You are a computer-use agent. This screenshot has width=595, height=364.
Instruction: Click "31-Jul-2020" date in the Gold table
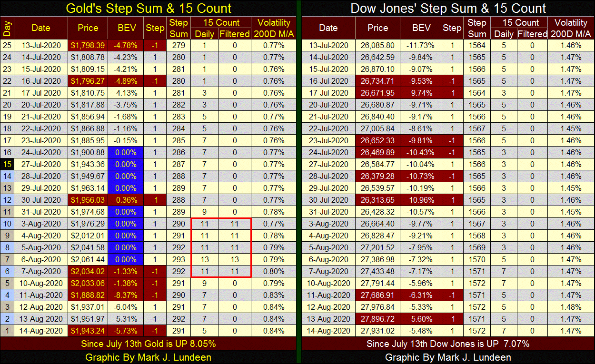coord(41,212)
